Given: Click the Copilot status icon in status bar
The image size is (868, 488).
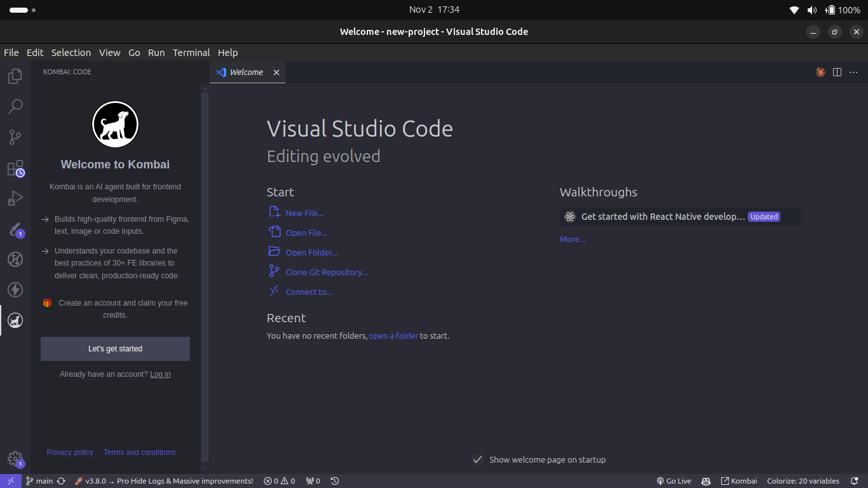Looking at the screenshot, I should (706, 481).
